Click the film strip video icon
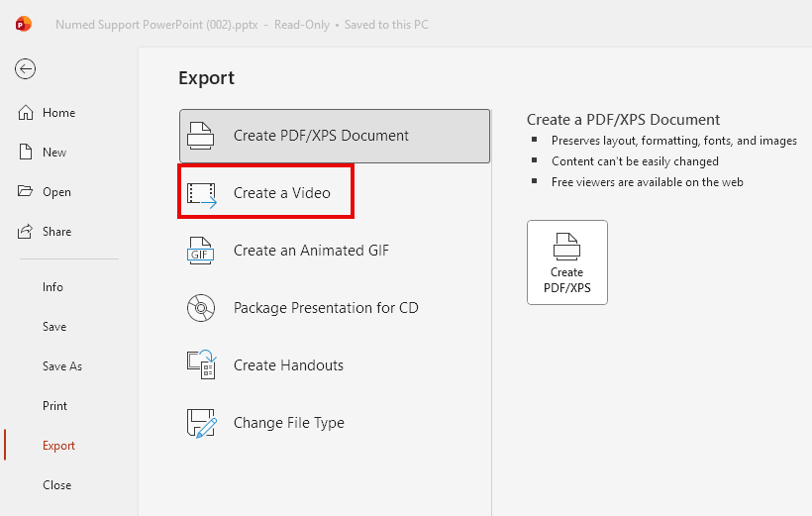 coord(201,193)
